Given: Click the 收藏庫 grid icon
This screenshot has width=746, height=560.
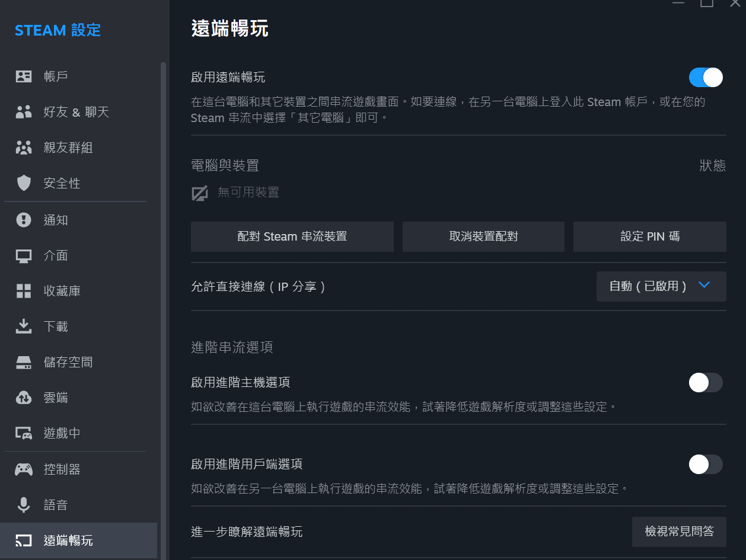Looking at the screenshot, I should [x=24, y=291].
